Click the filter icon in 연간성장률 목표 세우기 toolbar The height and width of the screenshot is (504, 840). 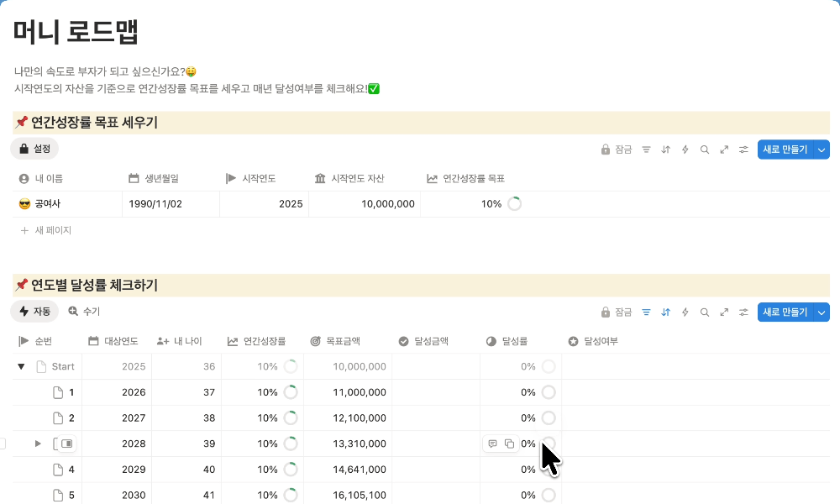pyautogui.click(x=647, y=150)
